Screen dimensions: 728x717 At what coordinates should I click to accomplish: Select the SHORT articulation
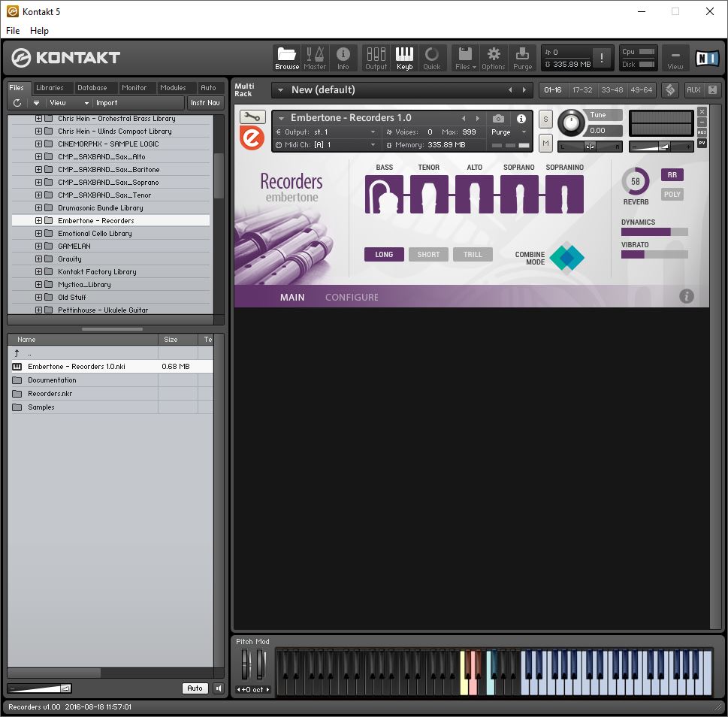click(x=428, y=254)
